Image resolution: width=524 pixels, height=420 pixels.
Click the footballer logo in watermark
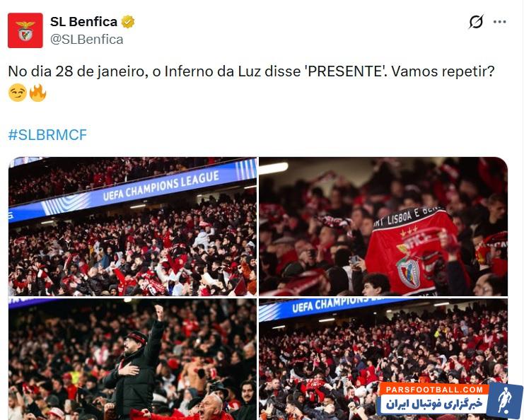pyautogui.click(x=505, y=401)
